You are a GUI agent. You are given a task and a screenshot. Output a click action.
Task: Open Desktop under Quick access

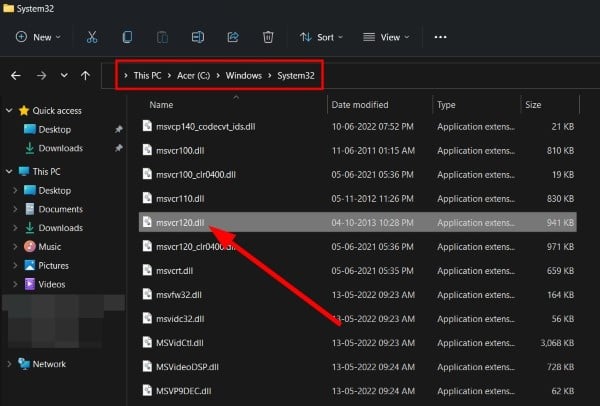[x=54, y=129]
